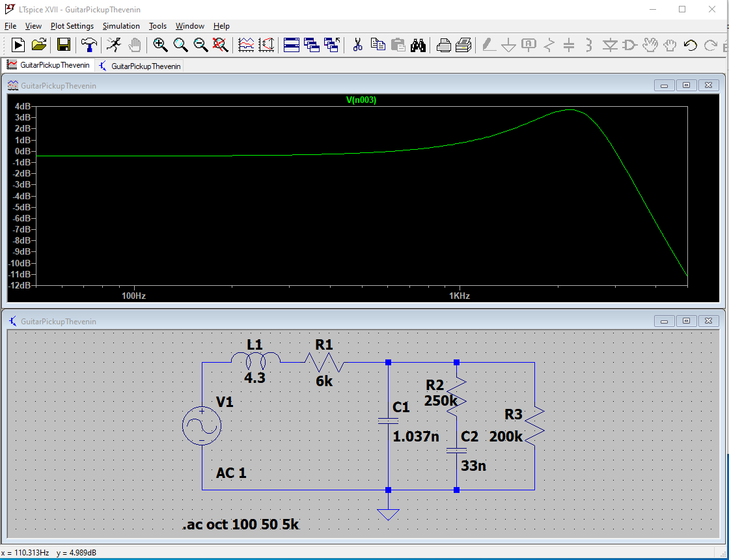
Task: Click the Print icon
Action: (x=444, y=45)
